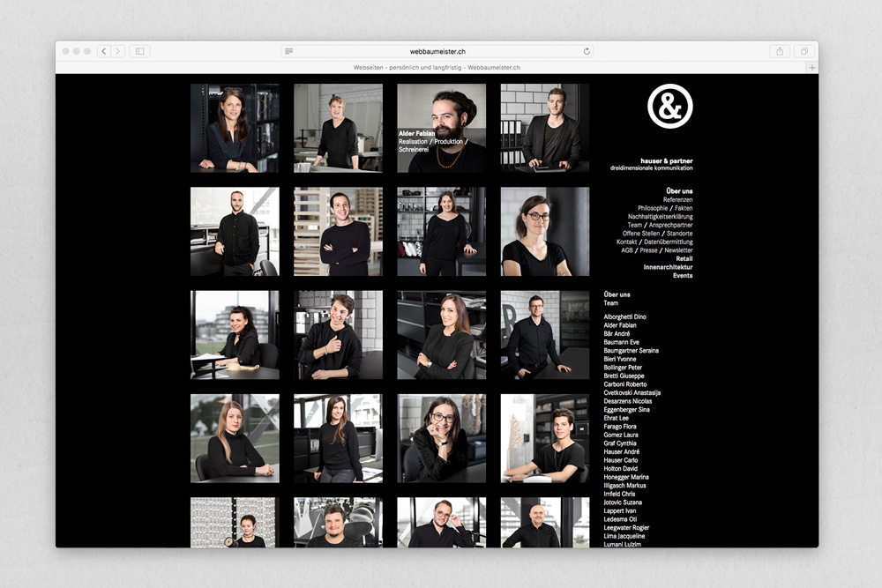Go to the Nachhaltigkeitserklärung page
The width and height of the screenshot is (882, 588).
[x=660, y=217]
